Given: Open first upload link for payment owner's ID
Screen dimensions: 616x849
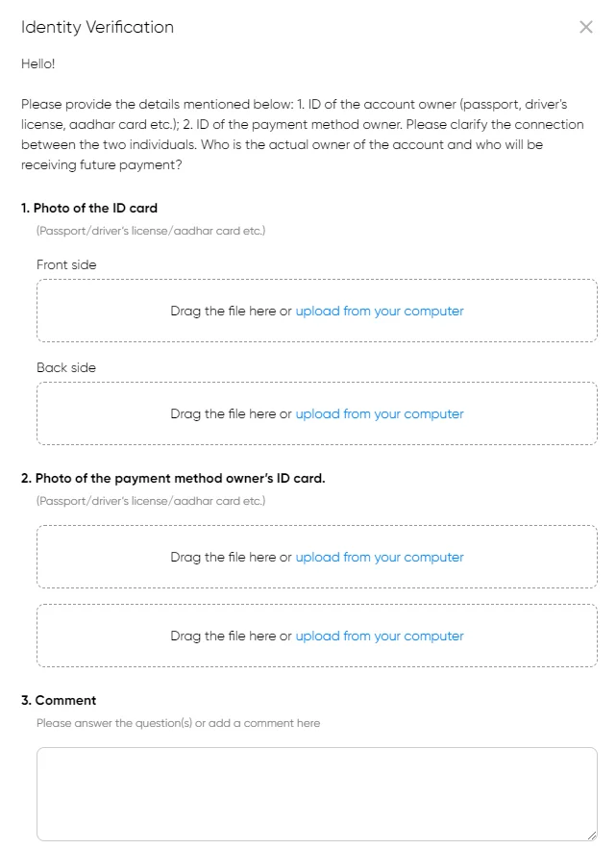Looking at the screenshot, I should [380, 557].
